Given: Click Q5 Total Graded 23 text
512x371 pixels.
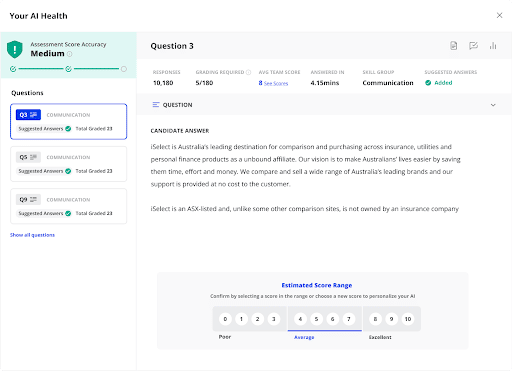Looking at the screenshot, I should pos(94,171).
